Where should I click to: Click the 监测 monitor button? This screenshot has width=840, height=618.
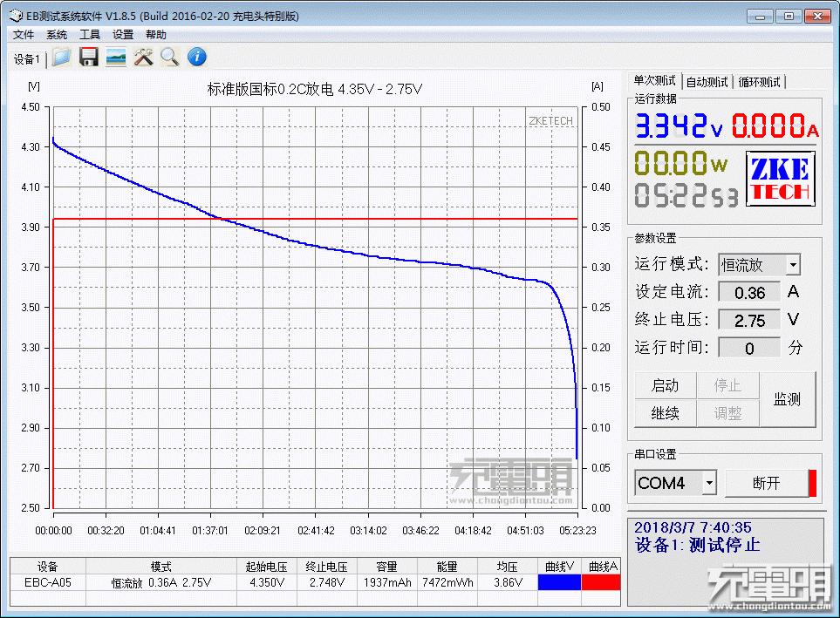787,399
